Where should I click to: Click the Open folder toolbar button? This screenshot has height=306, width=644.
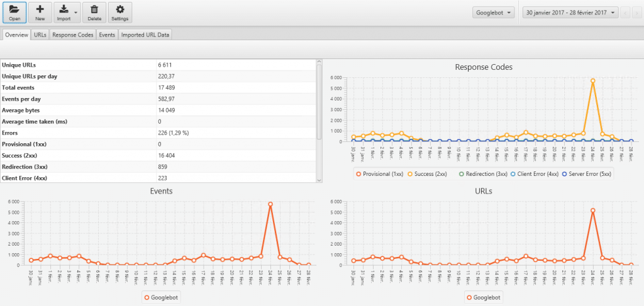tap(14, 13)
